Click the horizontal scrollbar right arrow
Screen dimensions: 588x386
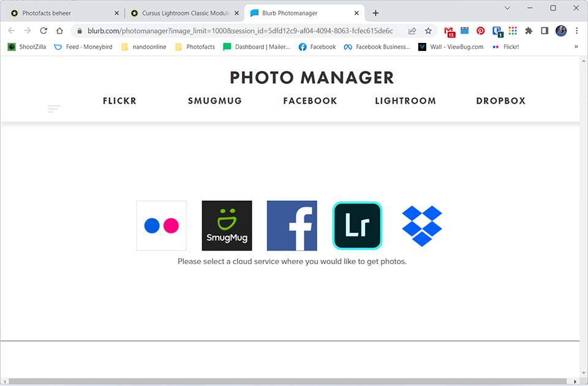coord(575,382)
